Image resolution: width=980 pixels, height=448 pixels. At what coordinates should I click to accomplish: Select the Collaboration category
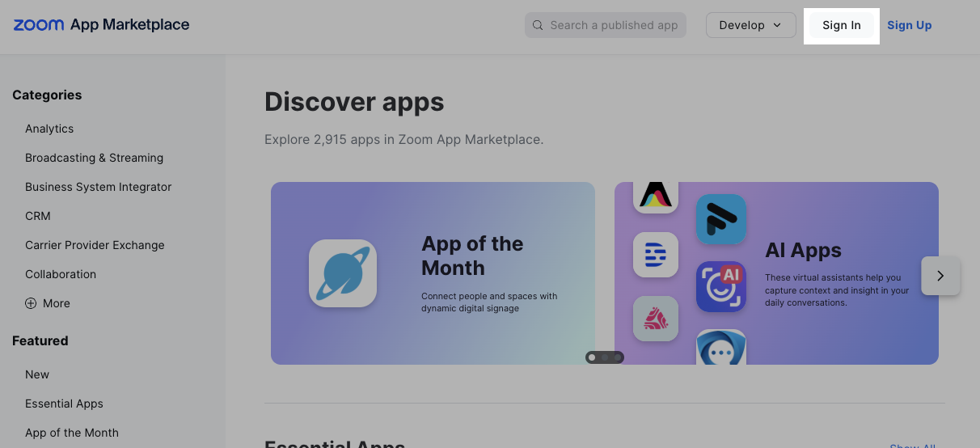pos(61,274)
